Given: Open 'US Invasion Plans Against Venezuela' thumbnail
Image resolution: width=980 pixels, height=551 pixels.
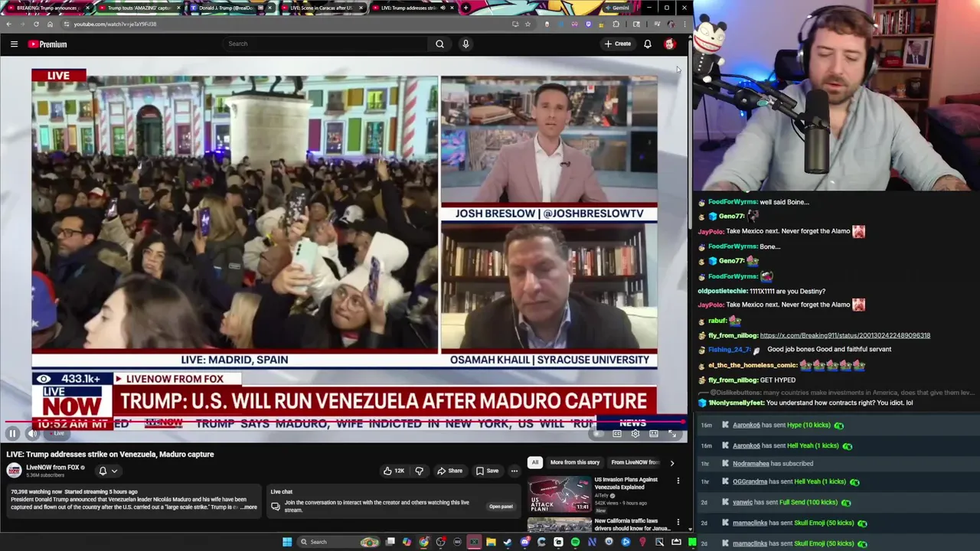Looking at the screenshot, I should (x=559, y=494).
